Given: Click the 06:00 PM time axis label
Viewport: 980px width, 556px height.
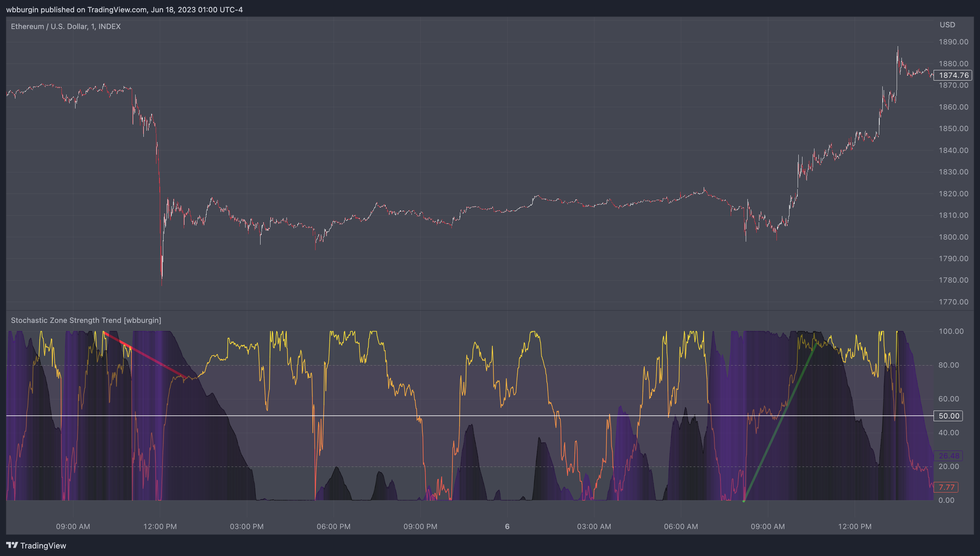Looking at the screenshot, I should click(333, 526).
